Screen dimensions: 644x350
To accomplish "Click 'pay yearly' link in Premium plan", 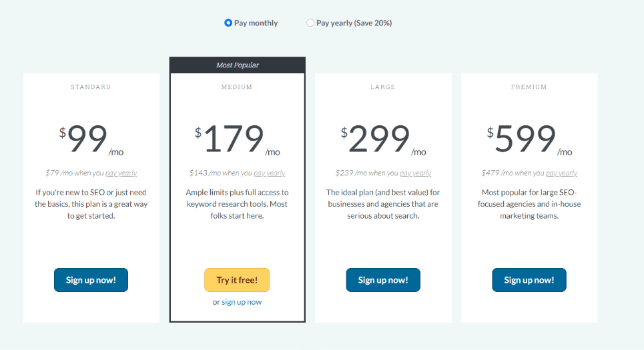I will (561, 173).
